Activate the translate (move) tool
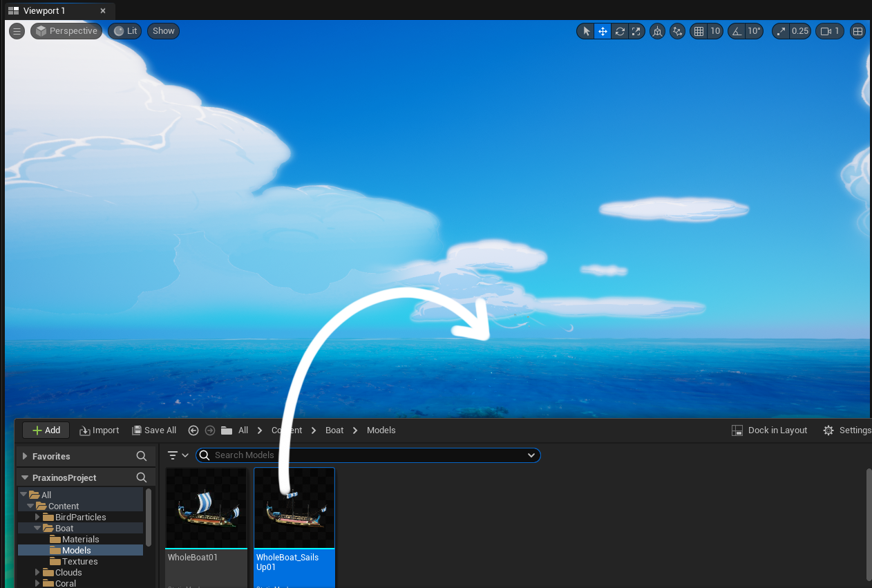The width and height of the screenshot is (872, 588). tap(603, 31)
